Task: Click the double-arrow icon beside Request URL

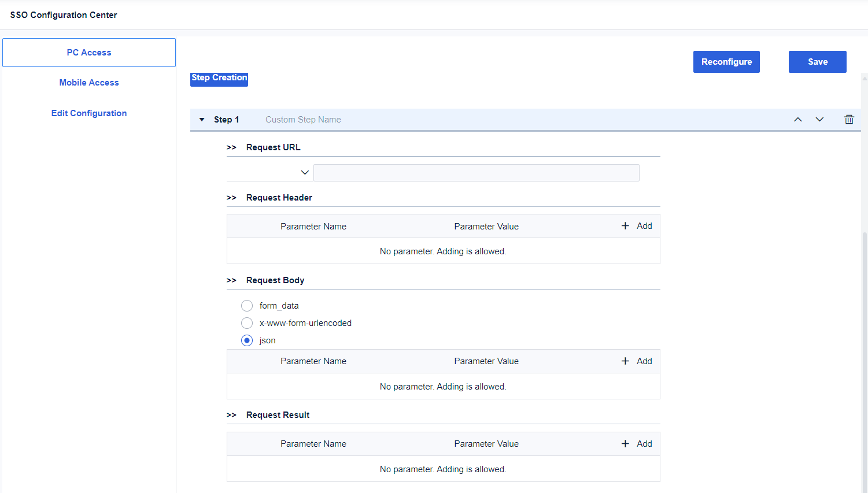Action: point(231,147)
